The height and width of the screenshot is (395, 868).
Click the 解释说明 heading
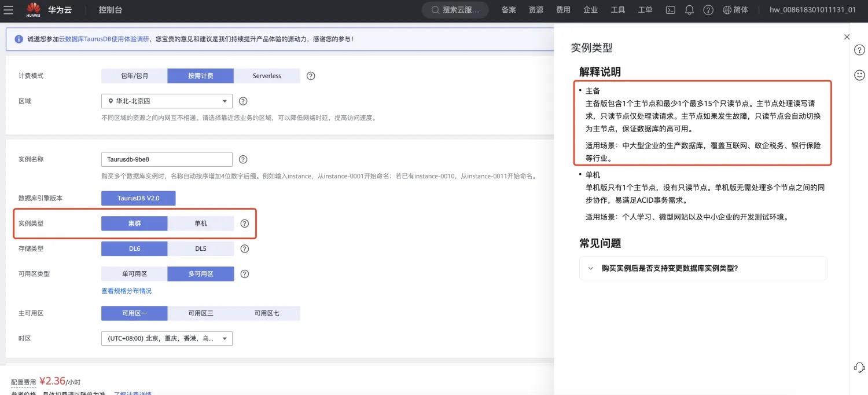tap(600, 72)
